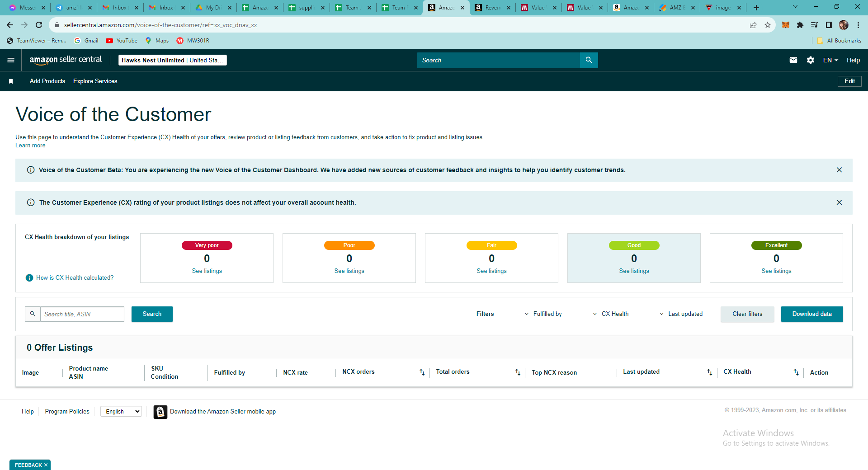The width and height of the screenshot is (868, 470).
Task: Click the browser address bar URL
Action: click(x=160, y=25)
